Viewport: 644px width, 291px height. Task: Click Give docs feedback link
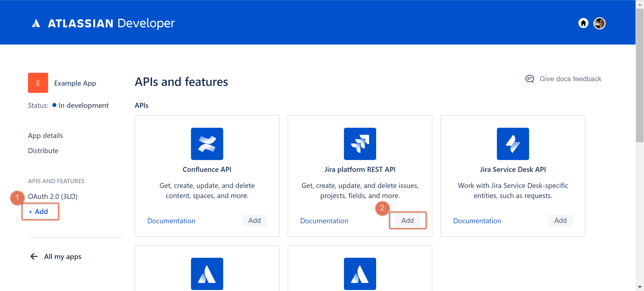pos(570,79)
